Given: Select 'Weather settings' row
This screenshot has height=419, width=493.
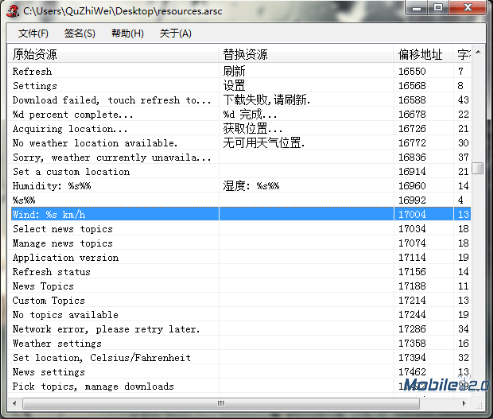Looking at the screenshot, I should coord(239,343).
